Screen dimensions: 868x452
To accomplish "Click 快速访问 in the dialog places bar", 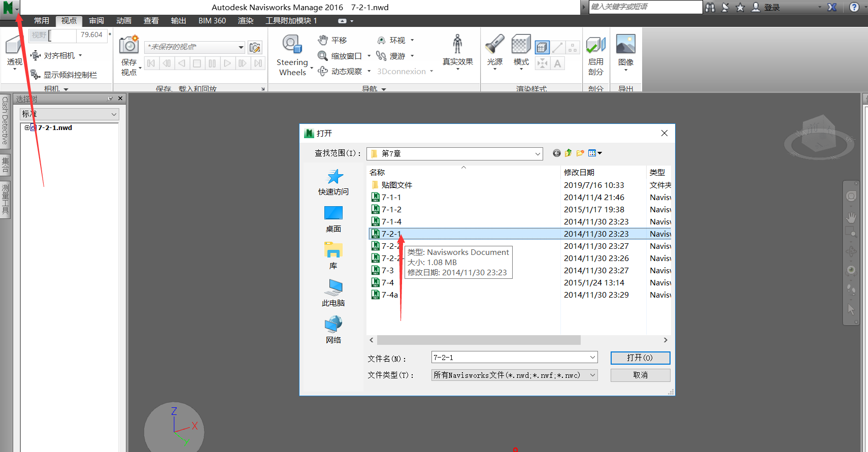I will click(x=333, y=182).
